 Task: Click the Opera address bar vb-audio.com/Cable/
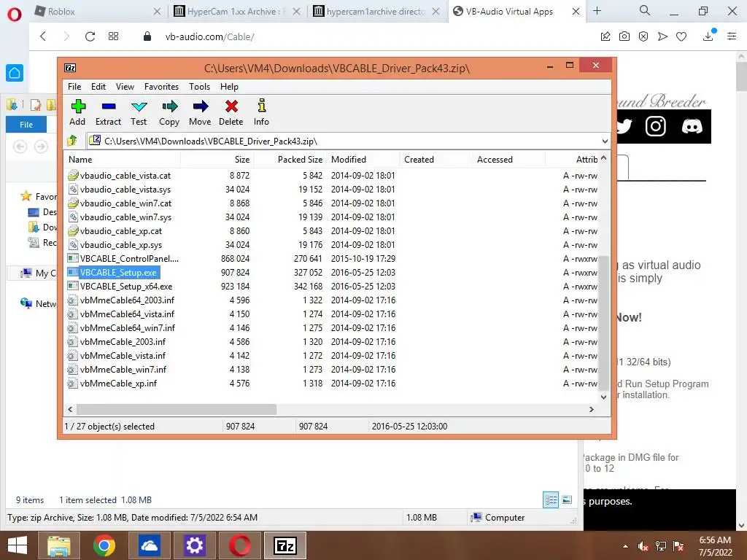point(209,36)
